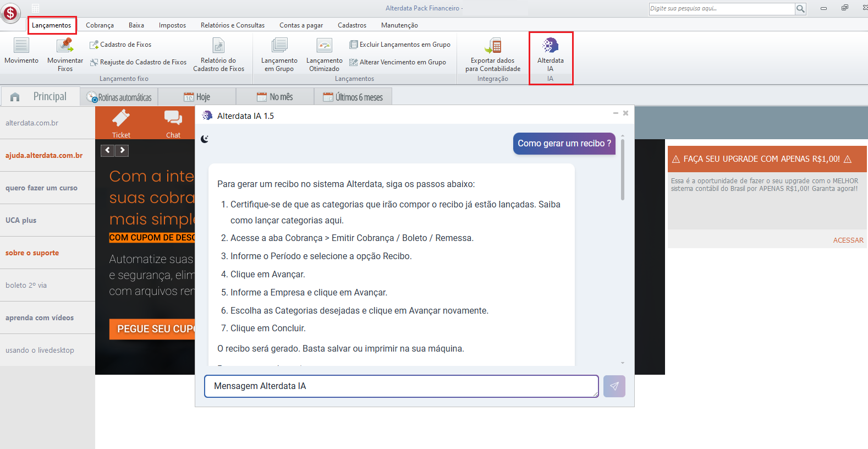
Task: Open Cadastro de Fixos
Action: click(x=120, y=45)
